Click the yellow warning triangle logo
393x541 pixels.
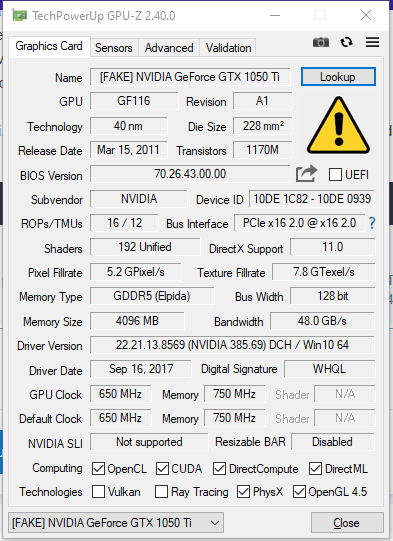coord(338,126)
